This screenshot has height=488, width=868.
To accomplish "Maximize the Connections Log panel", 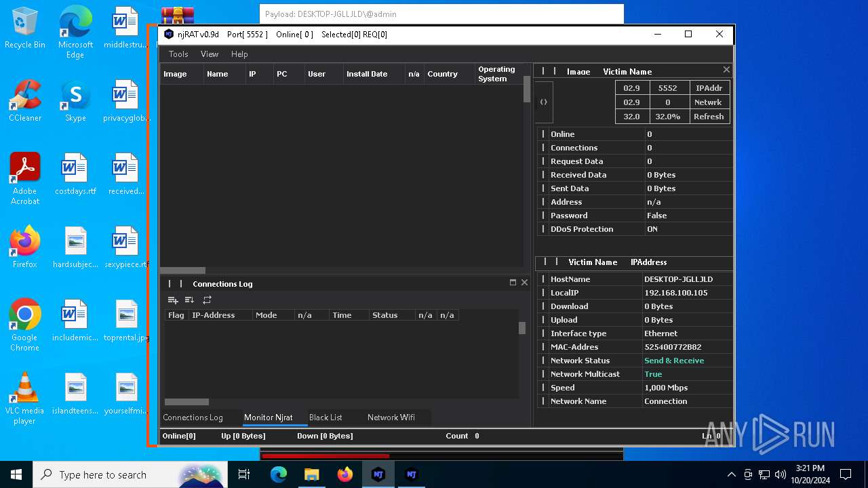I will [513, 283].
